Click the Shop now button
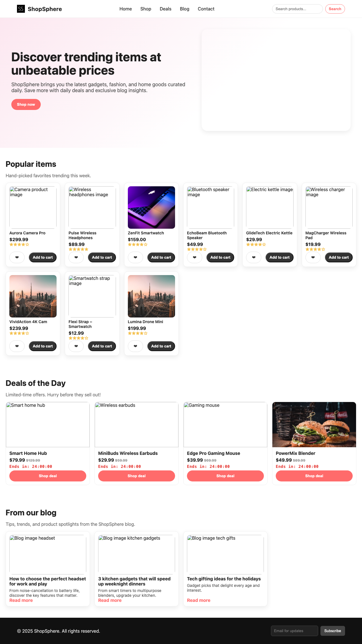362x644 pixels. (26, 104)
